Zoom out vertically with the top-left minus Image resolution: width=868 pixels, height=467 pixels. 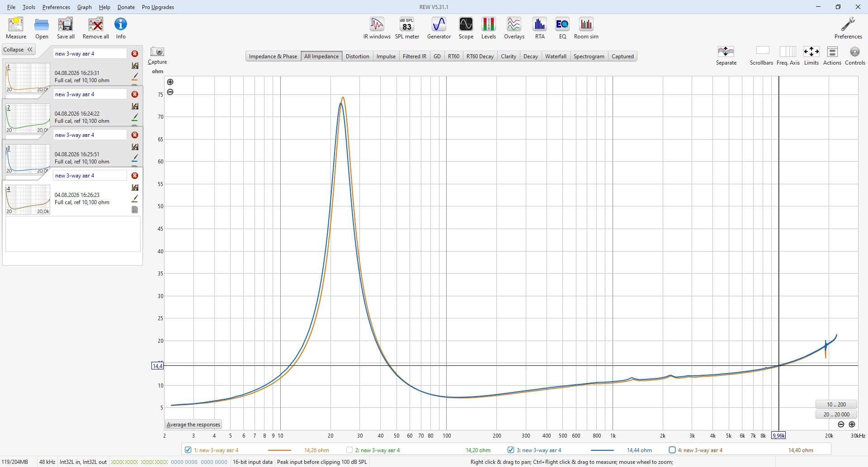pyautogui.click(x=170, y=92)
